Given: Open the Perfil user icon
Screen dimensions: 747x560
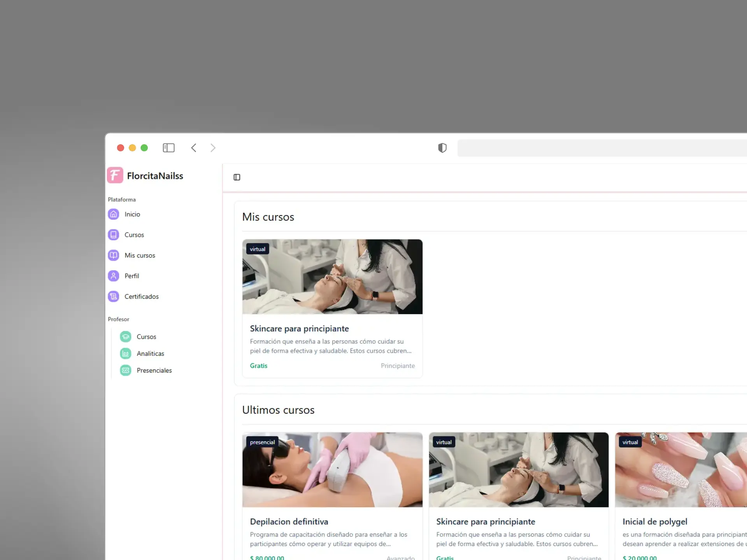Looking at the screenshot, I should point(114,276).
